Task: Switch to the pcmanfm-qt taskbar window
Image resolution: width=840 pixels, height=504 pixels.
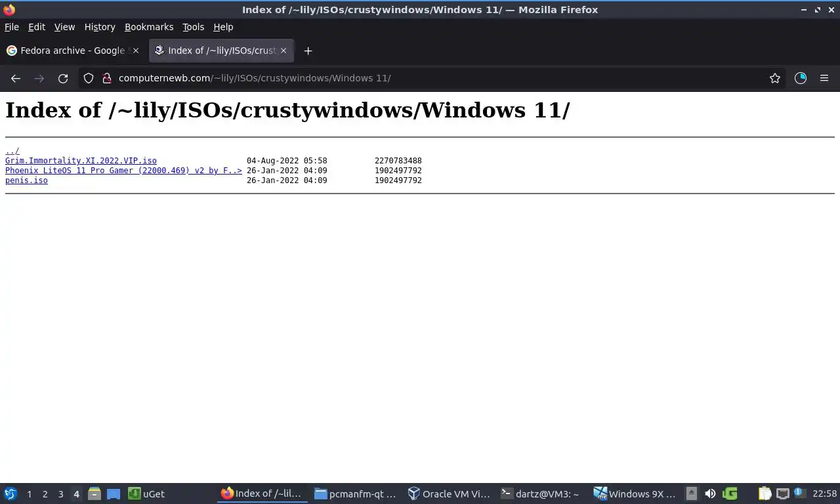Action: pyautogui.click(x=356, y=493)
